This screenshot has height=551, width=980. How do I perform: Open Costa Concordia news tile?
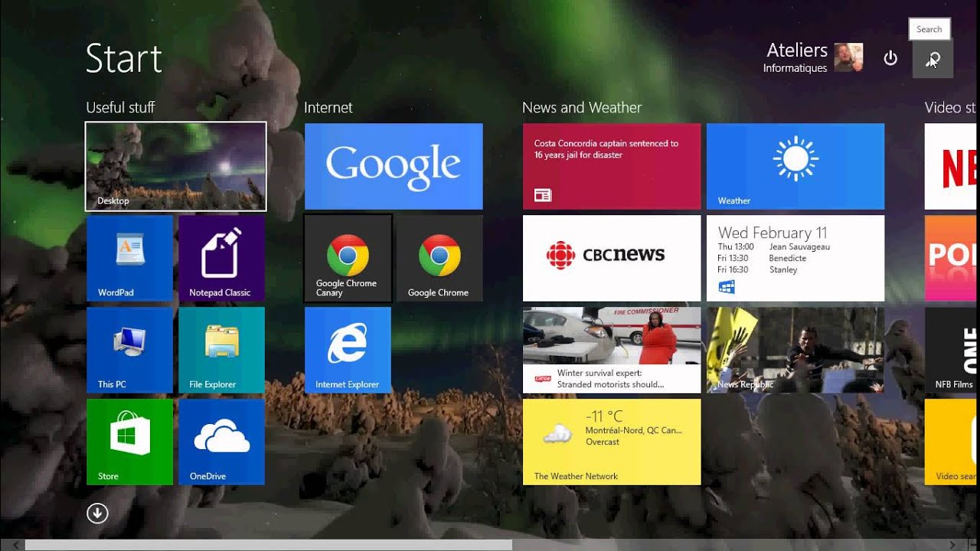coord(612,166)
